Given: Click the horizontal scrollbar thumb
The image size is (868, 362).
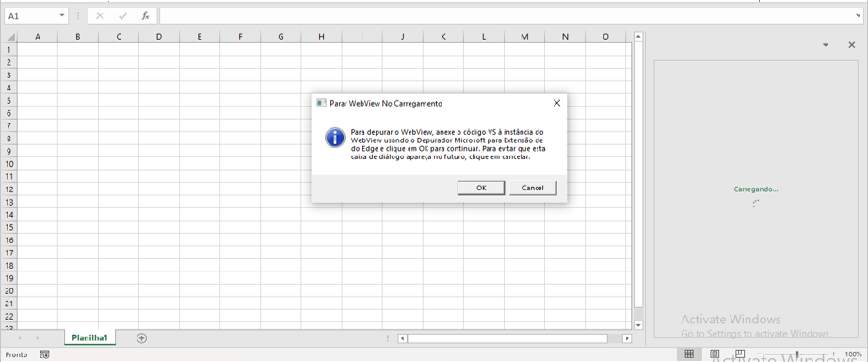Looking at the screenshot, I should [507, 338].
